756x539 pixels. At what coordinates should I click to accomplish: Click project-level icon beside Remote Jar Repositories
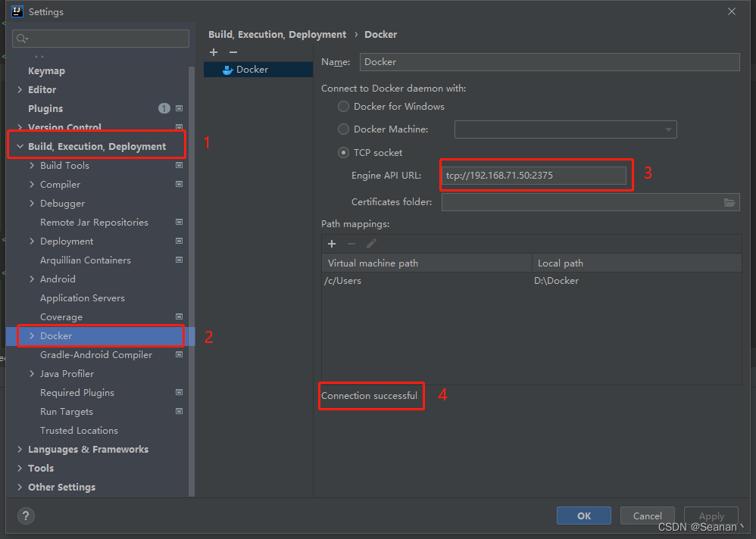[x=180, y=222]
